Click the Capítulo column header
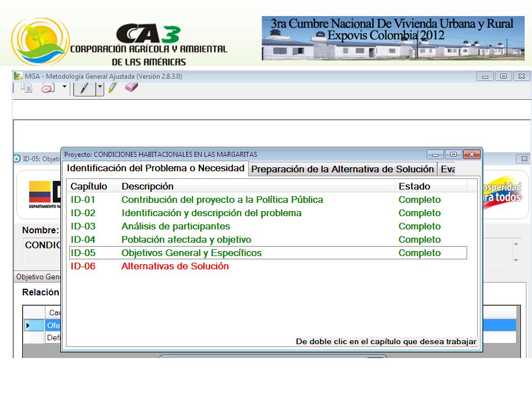Viewport: 532px width, 399px height. pyautogui.click(x=93, y=186)
